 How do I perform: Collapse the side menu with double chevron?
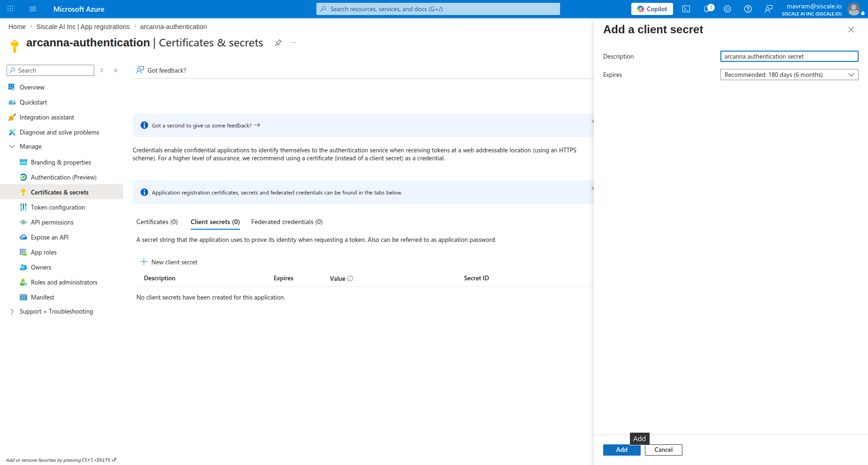[x=116, y=70]
